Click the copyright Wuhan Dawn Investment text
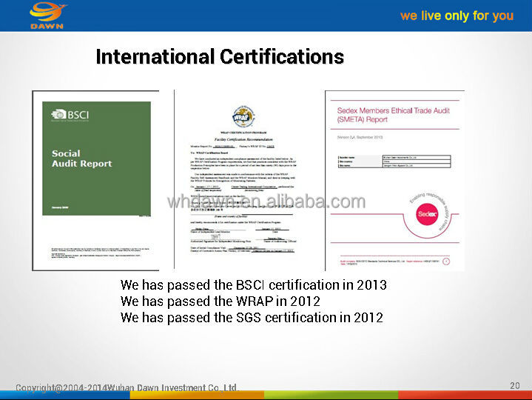532x400 pixels. [x=127, y=387]
